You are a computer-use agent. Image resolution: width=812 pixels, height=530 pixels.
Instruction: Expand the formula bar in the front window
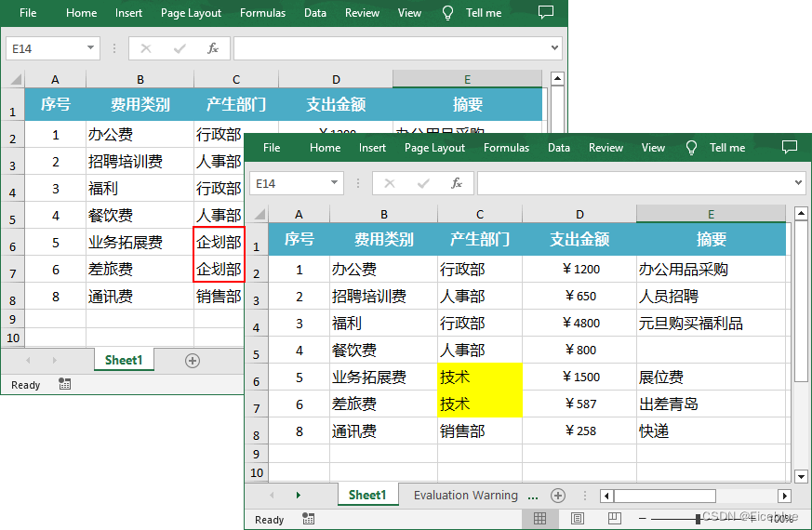pos(798,182)
